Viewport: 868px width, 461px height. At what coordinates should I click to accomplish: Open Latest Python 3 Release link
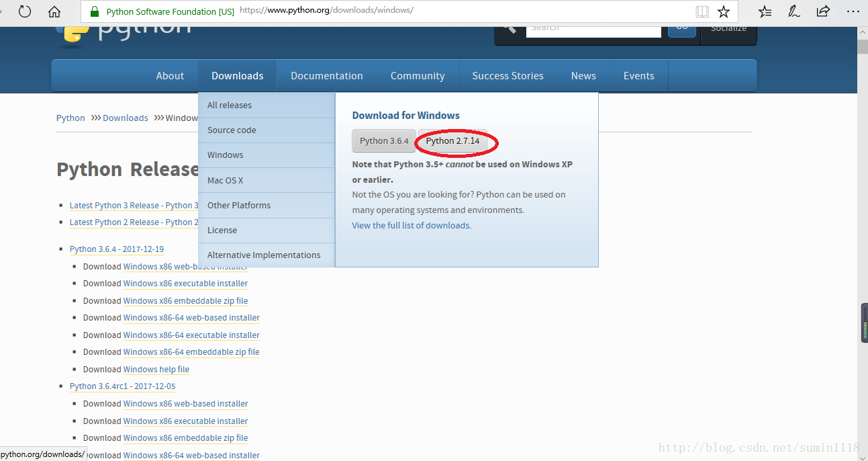tap(134, 206)
